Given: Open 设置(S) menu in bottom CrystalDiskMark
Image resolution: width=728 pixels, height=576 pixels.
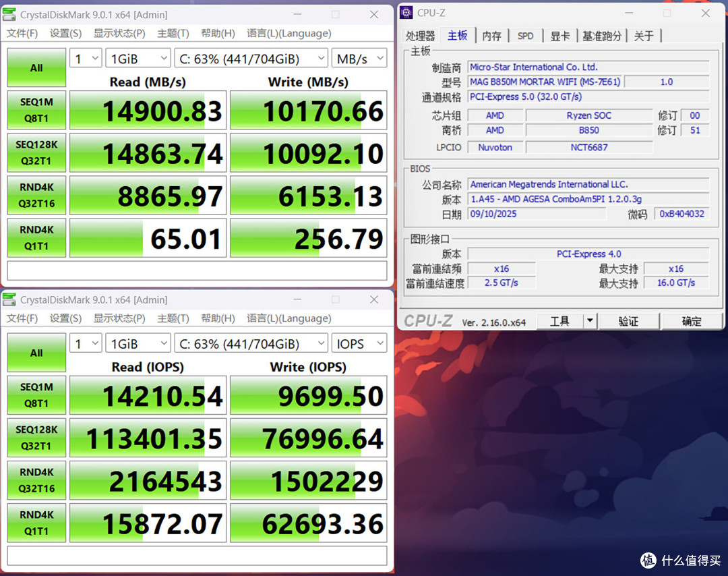Looking at the screenshot, I should tap(65, 318).
